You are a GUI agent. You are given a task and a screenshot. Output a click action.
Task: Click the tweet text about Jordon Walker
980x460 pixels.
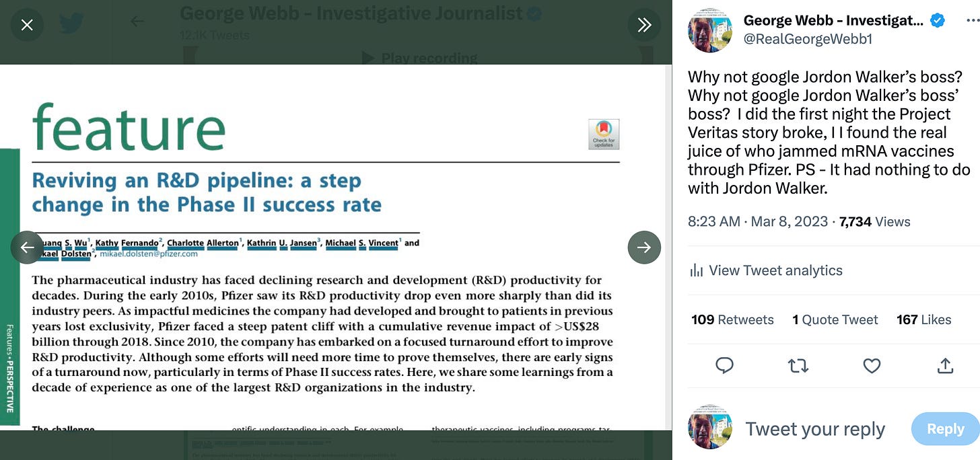pyautogui.click(x=829, y=132)
